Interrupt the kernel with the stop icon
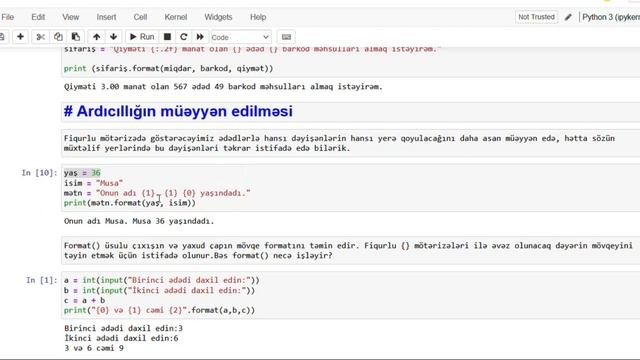The width and height of the screenshot is (640, 360). (x=167, y=37)
